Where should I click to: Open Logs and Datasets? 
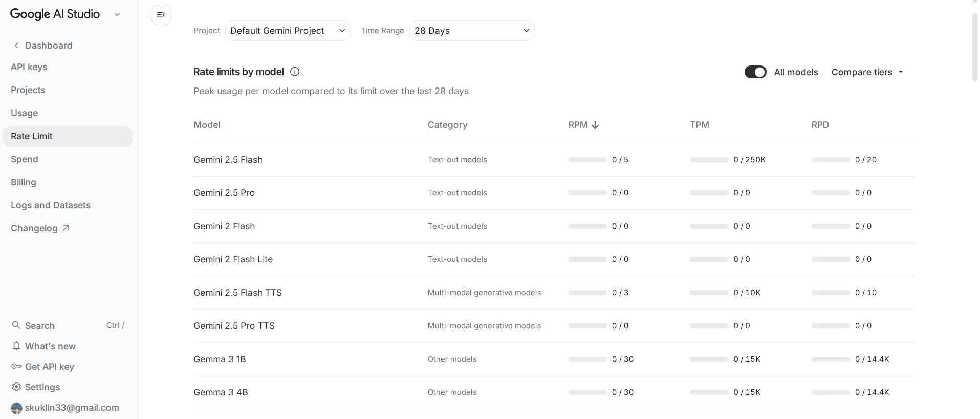click(x=51, y=205)
